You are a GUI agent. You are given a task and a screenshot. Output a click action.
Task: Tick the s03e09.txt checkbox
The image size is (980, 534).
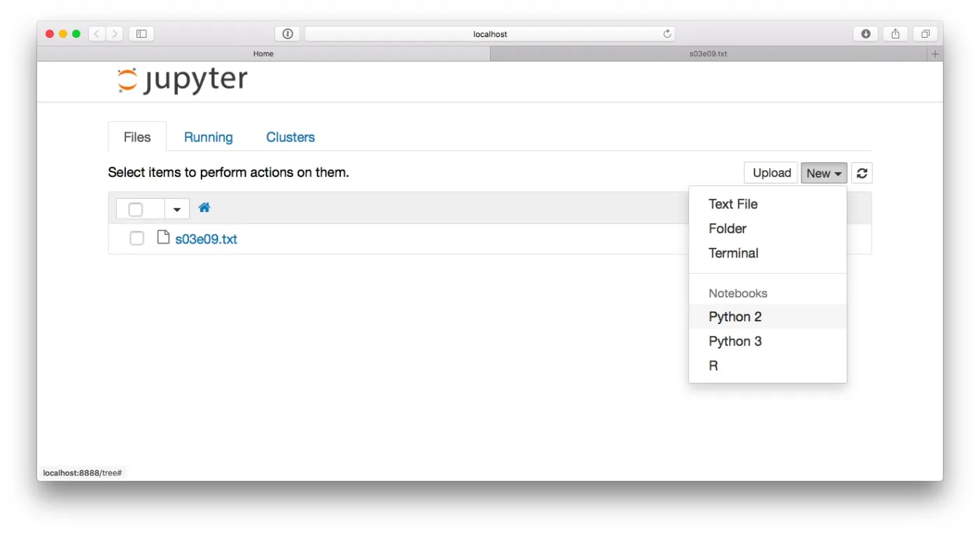coord(137,239)
